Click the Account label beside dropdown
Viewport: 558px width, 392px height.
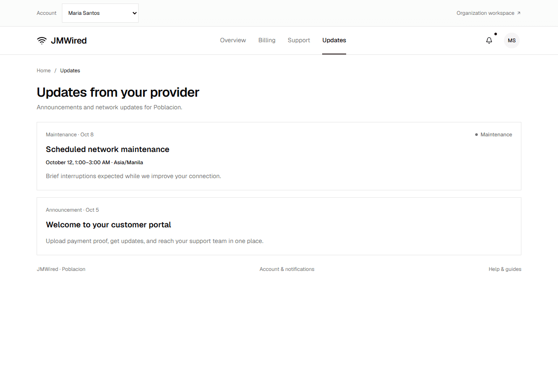coord(47,13)
